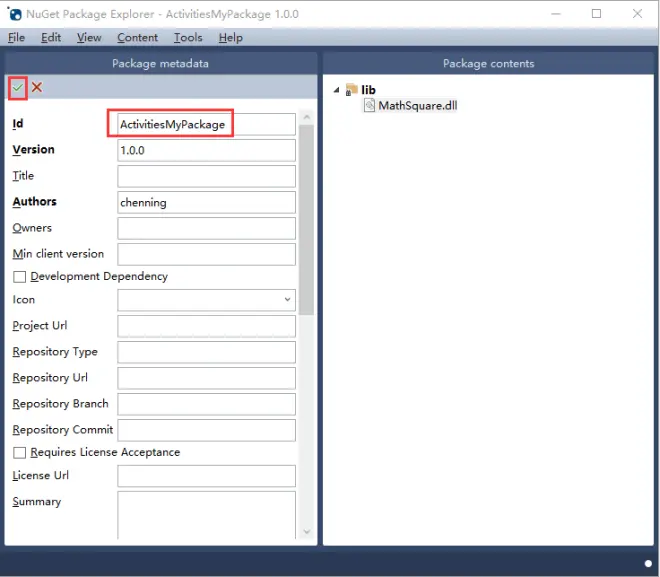Focus the Project Url input field
The height and width of the screenshot is (577, 660).
point(206,326)
